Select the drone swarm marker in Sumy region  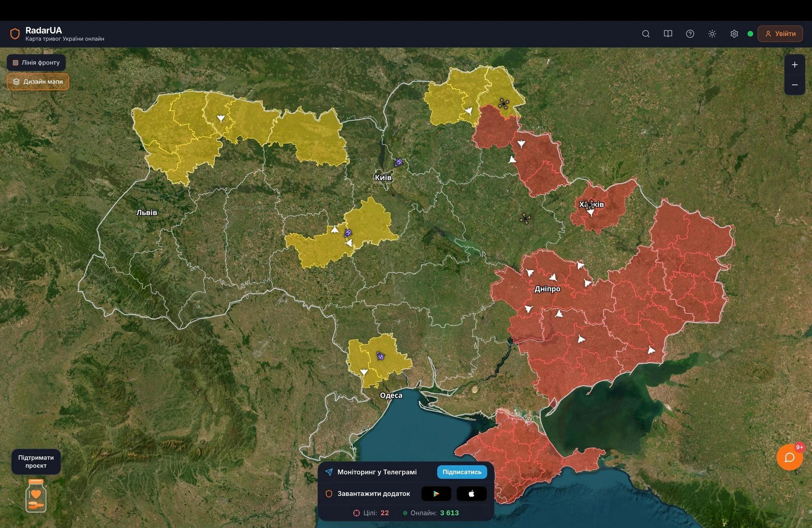pos(503,104)
